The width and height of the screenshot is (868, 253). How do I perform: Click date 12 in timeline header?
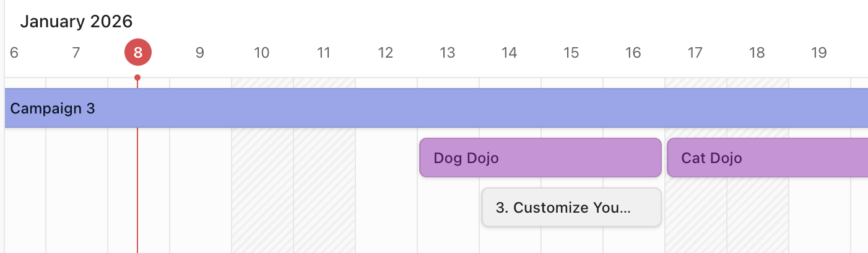(386, 53)
